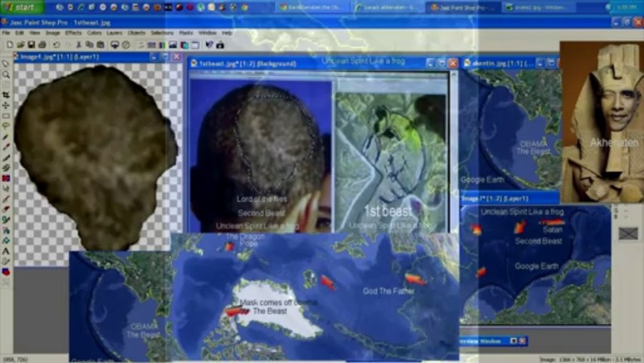The height and width of the screenshot is (363, 644).
Task: Toggle the Color Palette toolbar button
Action: (x=162, y=45)
